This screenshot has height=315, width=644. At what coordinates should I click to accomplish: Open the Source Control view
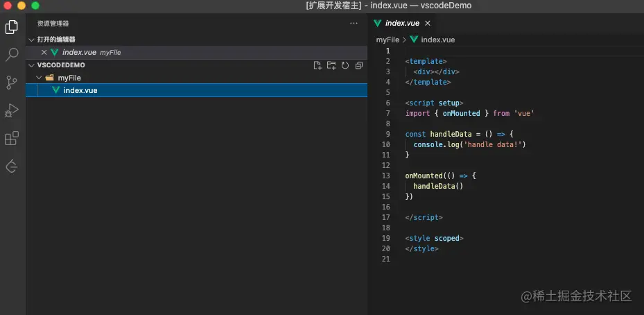point(12,83)
